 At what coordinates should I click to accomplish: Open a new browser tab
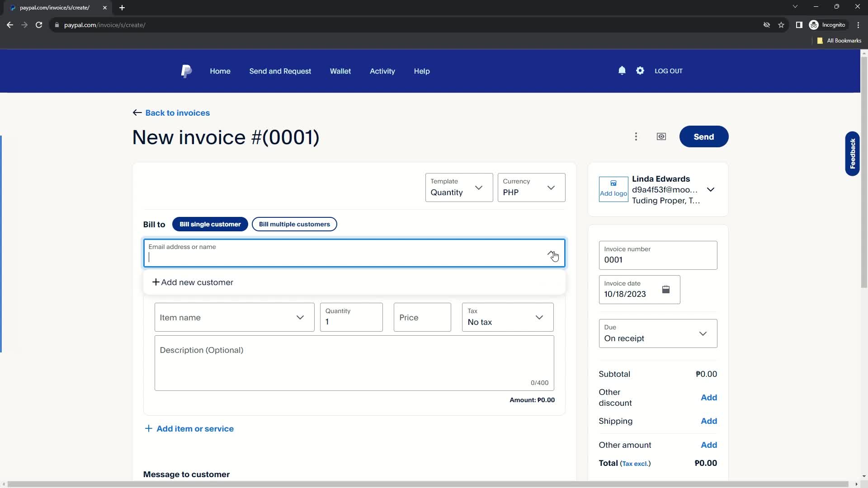pos(122,8)
